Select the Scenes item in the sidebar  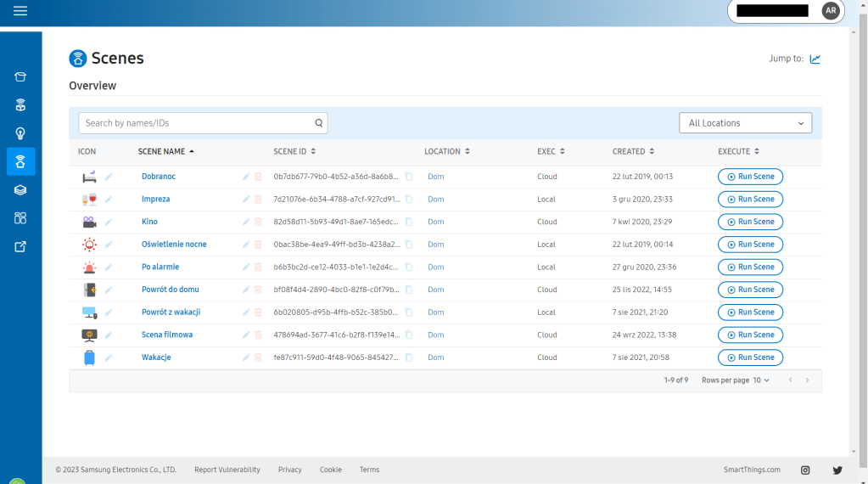(x=20, y=161)
